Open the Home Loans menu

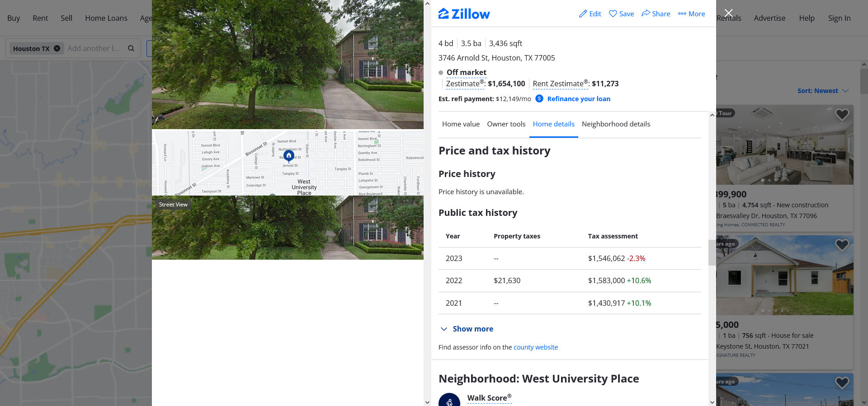point(106,18)
